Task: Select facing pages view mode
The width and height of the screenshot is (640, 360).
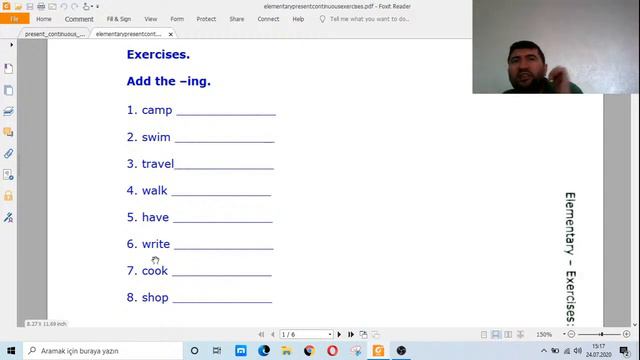Action: (508, 334)
